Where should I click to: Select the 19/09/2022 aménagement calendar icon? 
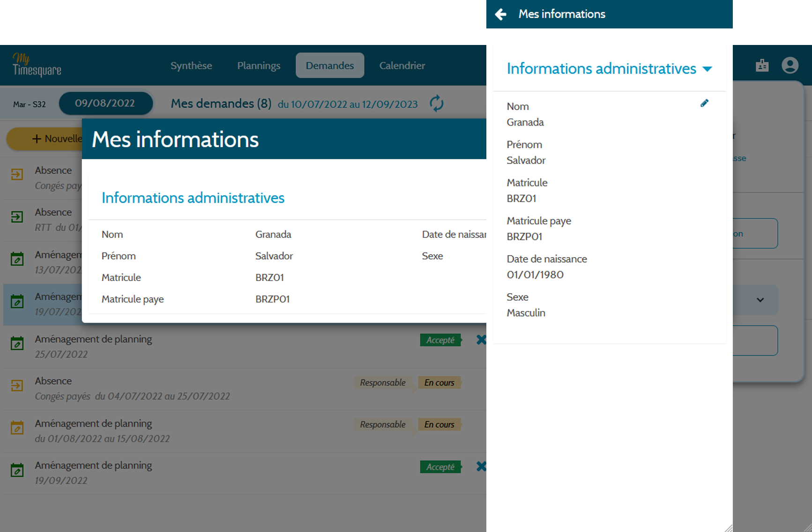[x=17, y=470]
